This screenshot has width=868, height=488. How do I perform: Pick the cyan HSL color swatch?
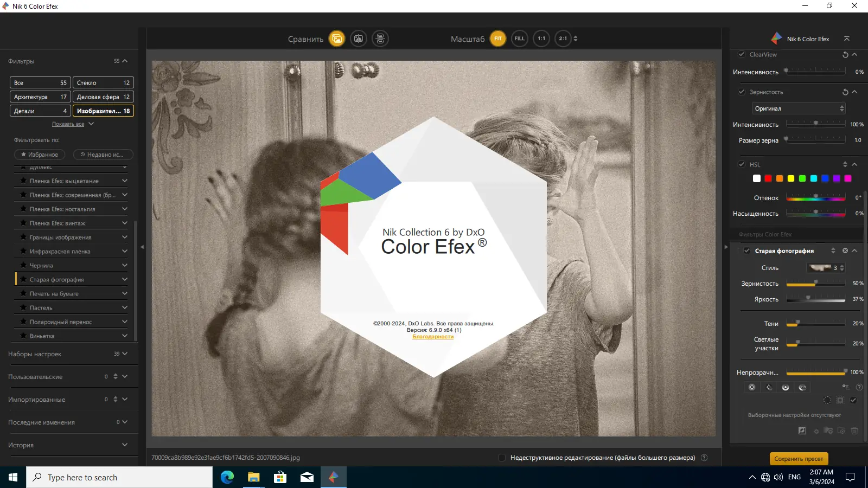[x=814, y=178]
